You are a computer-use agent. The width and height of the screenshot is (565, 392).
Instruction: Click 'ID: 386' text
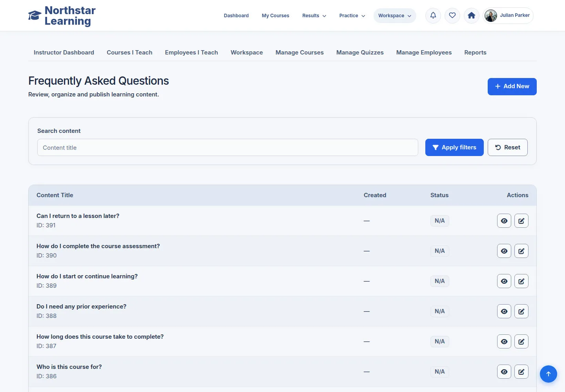[46, 376]
